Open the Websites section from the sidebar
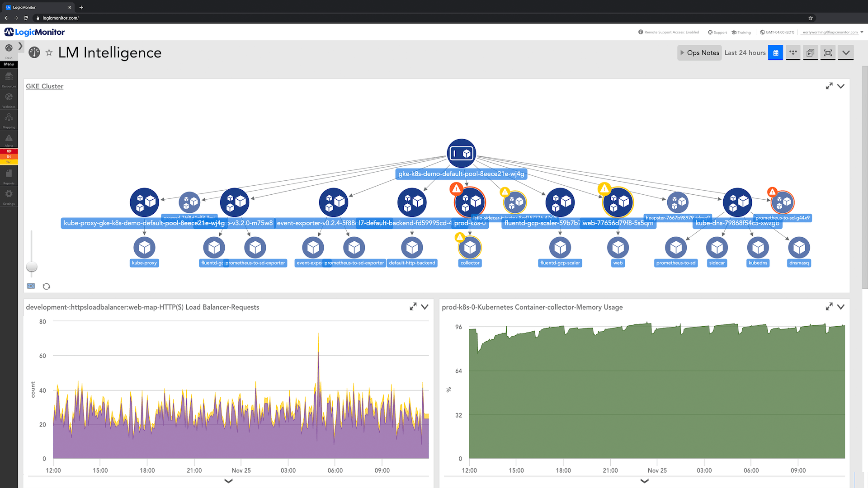The image size is (868, 488). [9, 98]
